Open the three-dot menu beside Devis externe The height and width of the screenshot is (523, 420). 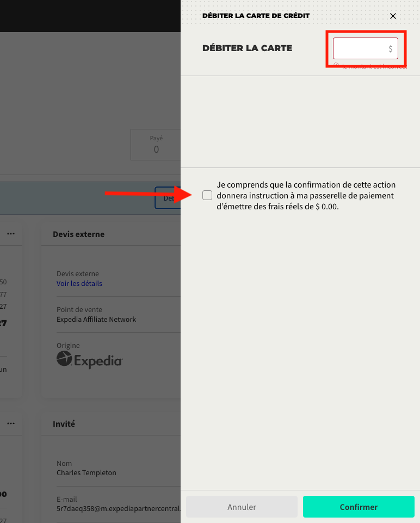(11, 234)
